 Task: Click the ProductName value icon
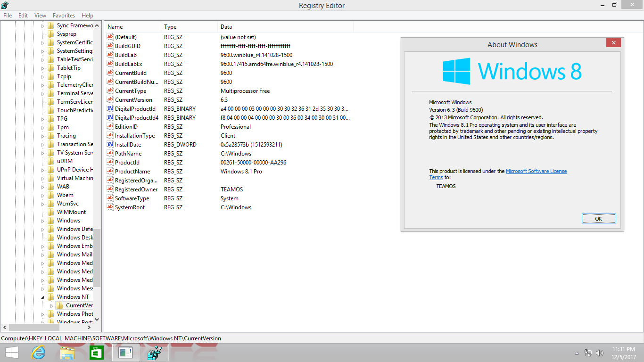[110, 172]
